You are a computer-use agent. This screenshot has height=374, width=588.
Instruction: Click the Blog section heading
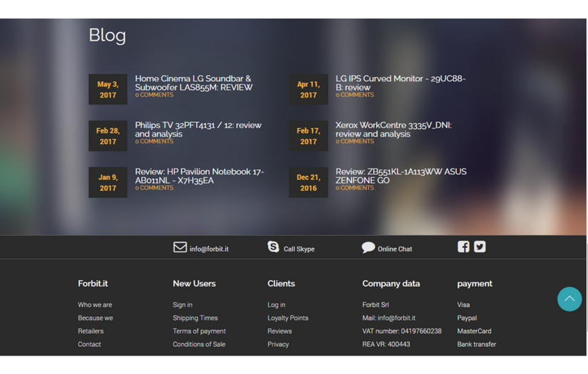point(107,36)
